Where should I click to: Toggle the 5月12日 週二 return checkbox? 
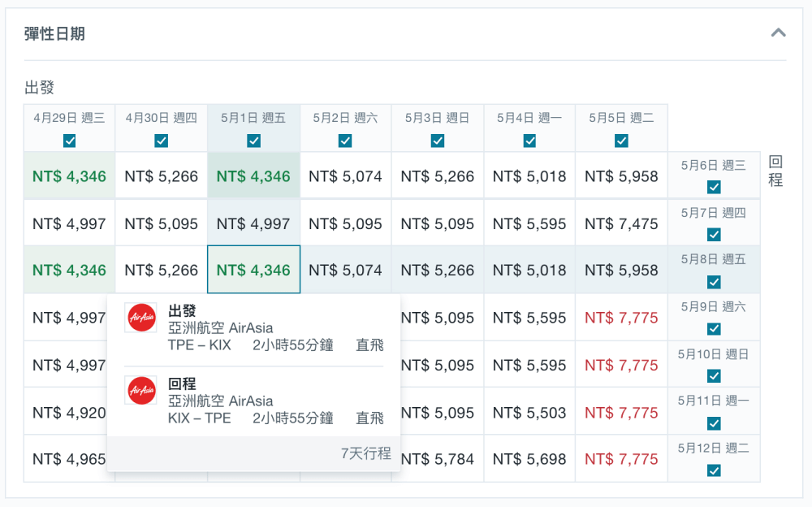(x=714, y=470)
